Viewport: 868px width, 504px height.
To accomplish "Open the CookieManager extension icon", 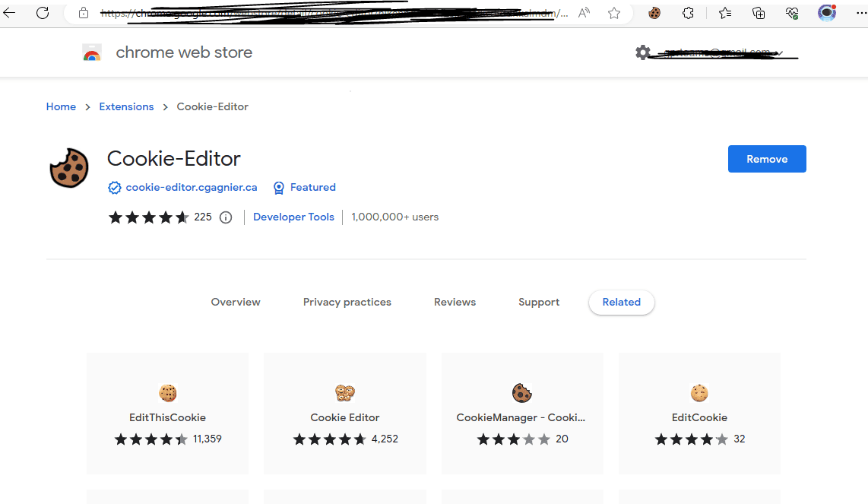I will click(x=521, y=393).
